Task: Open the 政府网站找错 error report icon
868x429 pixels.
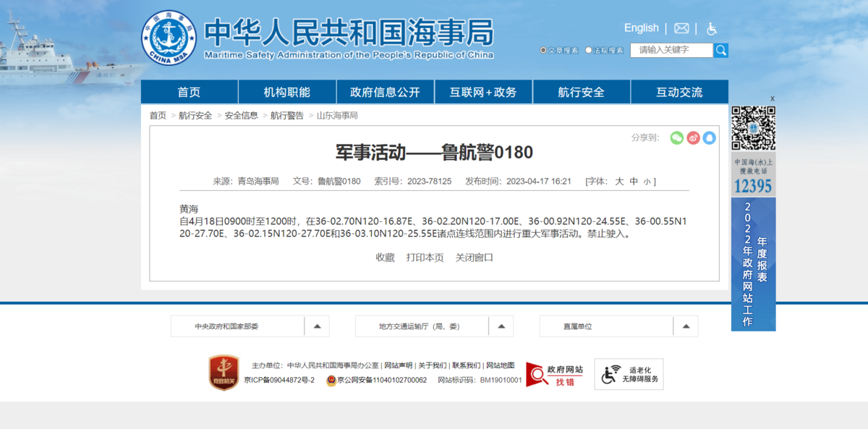Action: 555,374
